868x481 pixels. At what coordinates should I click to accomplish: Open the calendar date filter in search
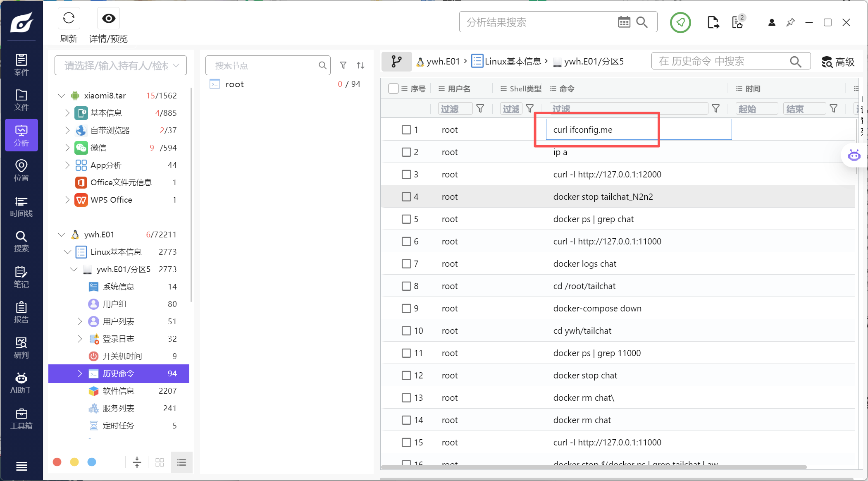(x=624, y=22)
